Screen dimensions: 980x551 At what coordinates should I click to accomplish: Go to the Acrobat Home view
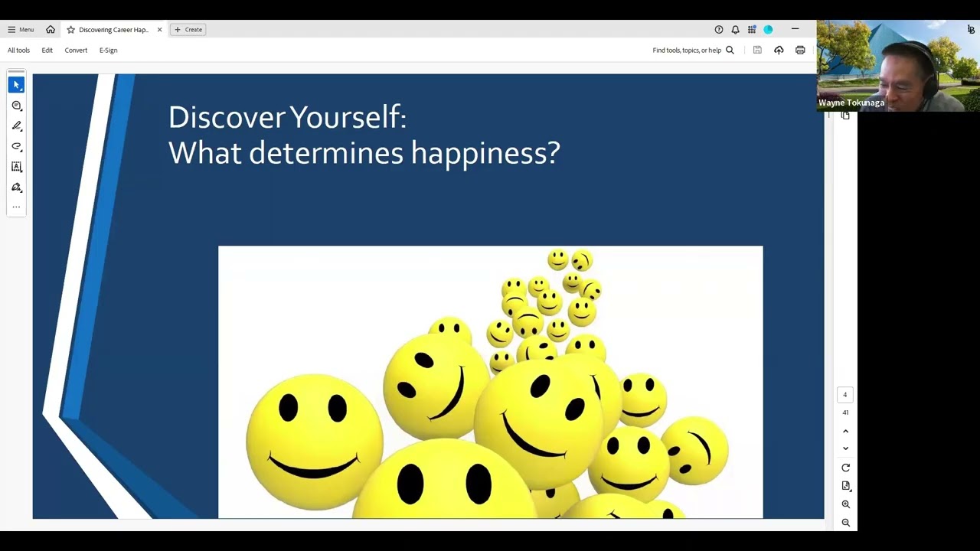[51, 30]
